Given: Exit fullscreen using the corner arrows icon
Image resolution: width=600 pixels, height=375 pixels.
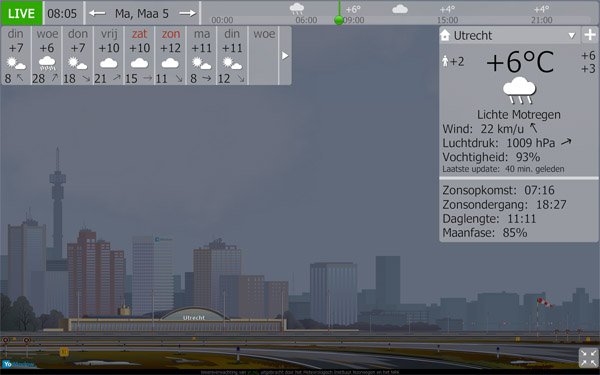Looking at the screenshot, I should 588,357.
